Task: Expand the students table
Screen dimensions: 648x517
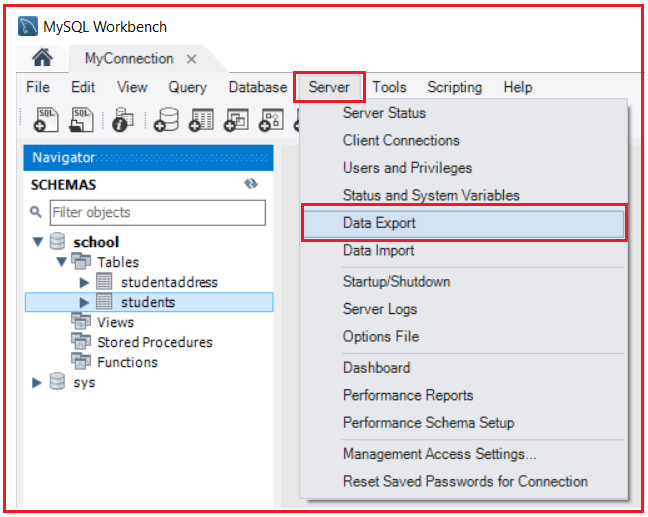Action: [84, 303]
